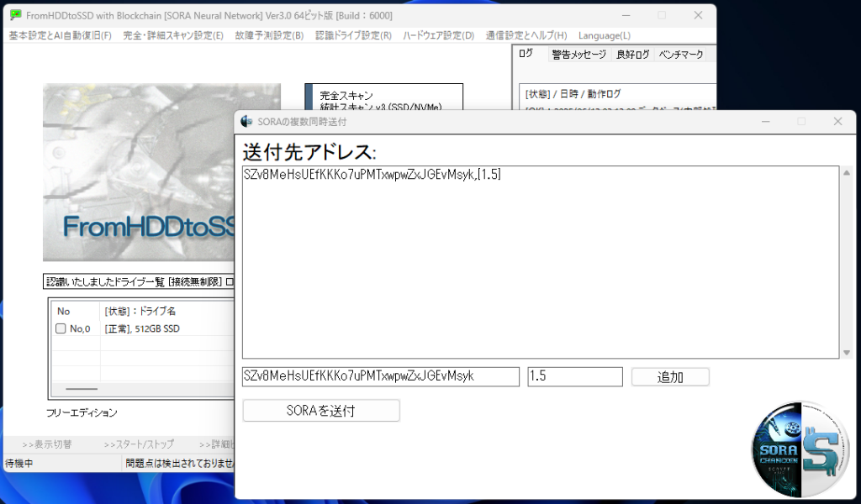
Task: Click the FromHDDtoSSD app icon in title bar
Action: click(16, 15)
